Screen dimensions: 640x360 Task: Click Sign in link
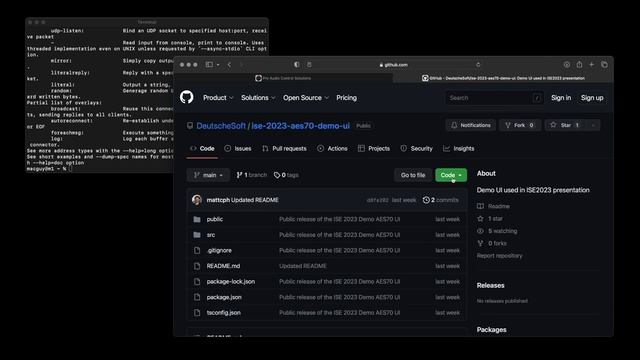click(x=561, y=98)
